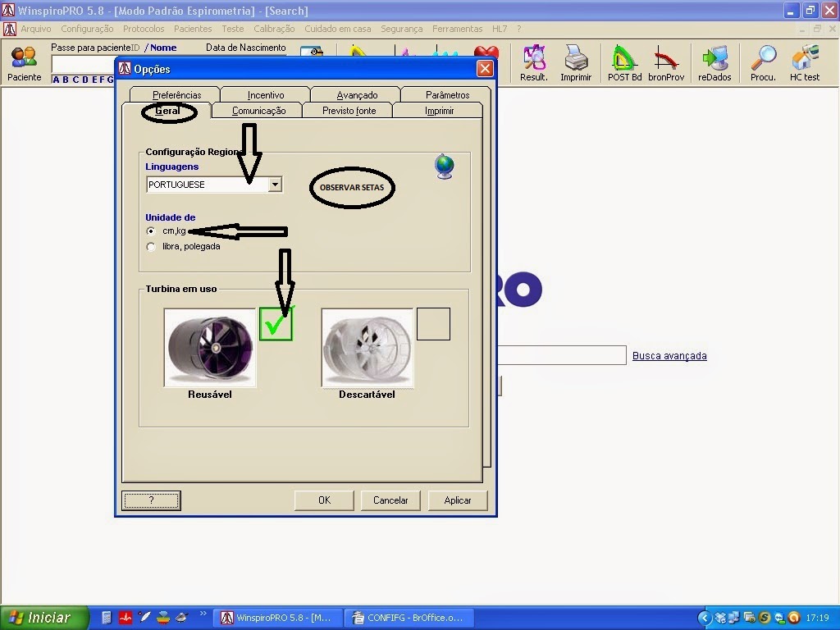This screenshot has width=840, height=630.
Task: Select the libra, polegada radio button
Action: (x=151, y=247)
